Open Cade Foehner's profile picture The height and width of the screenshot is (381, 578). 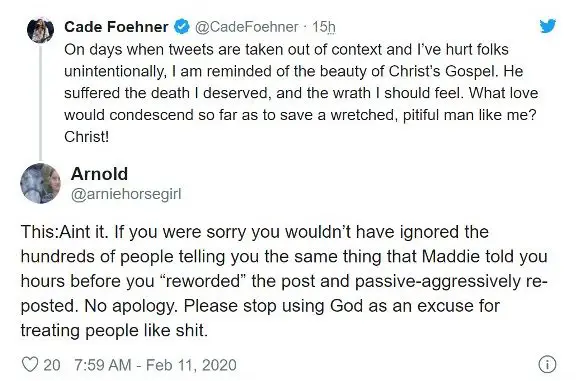coord(40,30)
